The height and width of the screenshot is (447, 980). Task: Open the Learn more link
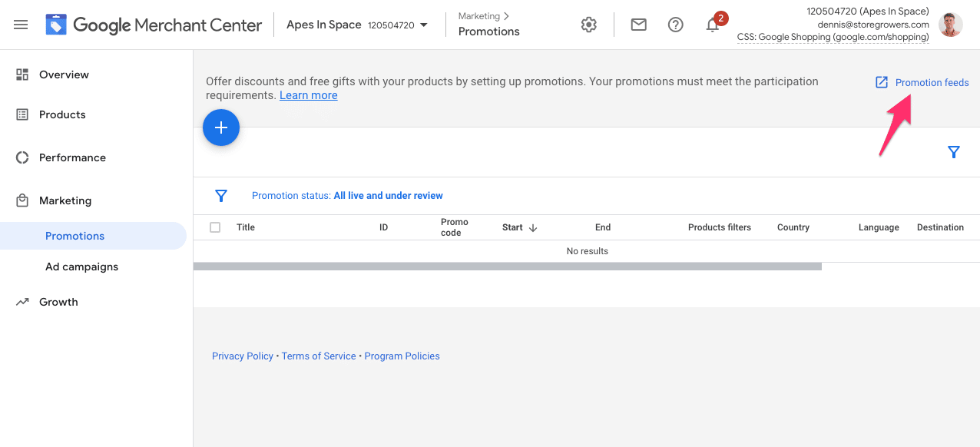coord(309,95)
